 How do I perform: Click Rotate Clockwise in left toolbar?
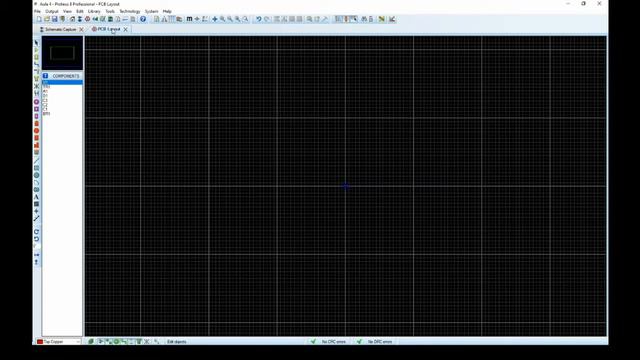click(36, 231)
